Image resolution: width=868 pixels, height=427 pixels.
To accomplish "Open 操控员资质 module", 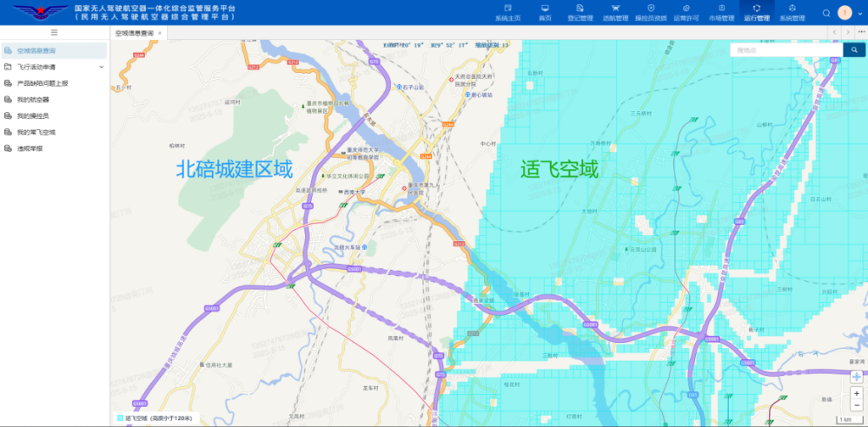I will (651, 12).
